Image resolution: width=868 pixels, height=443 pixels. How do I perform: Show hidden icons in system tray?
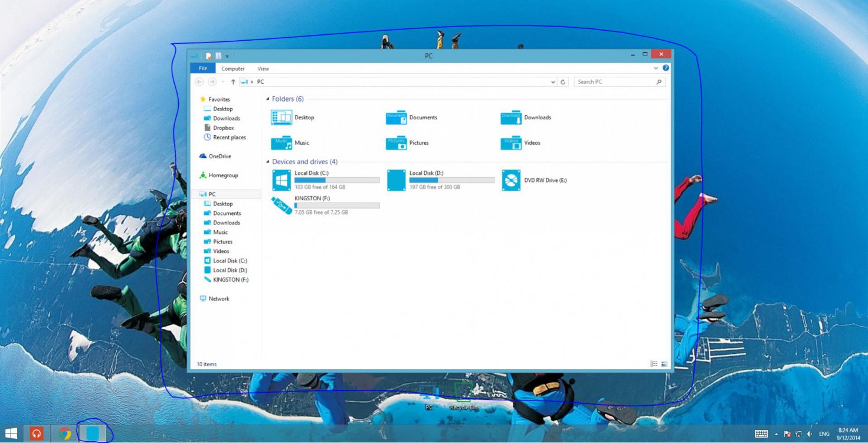[x=777, y=434]
